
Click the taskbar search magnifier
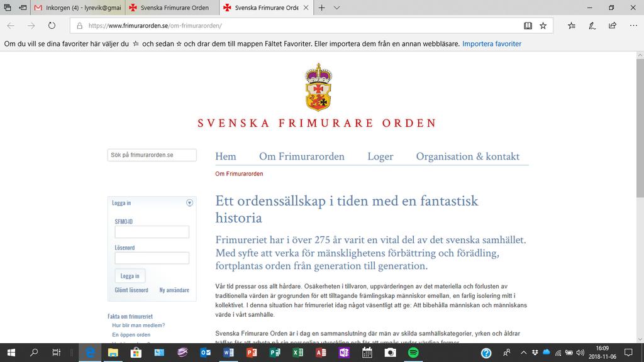click(34, 353)
